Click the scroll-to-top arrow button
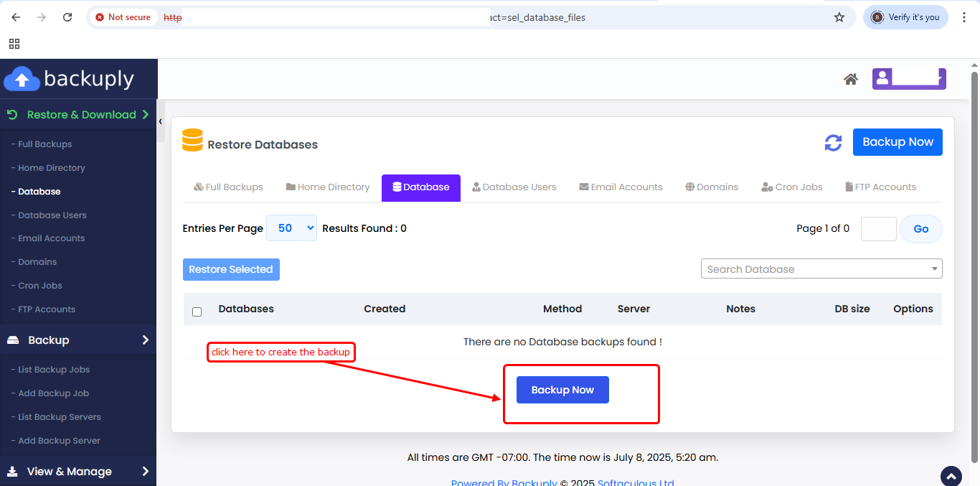Image resolution: width=980 pixels, height=486 pixels. pyautogui.click(x=951, y=475)
